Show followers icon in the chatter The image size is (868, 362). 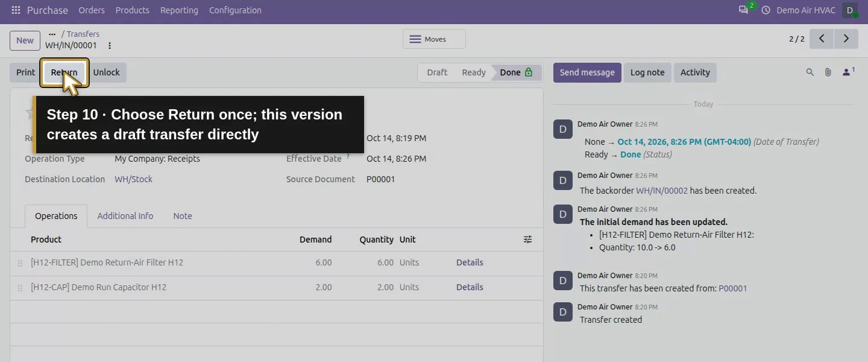coord(849,72)
